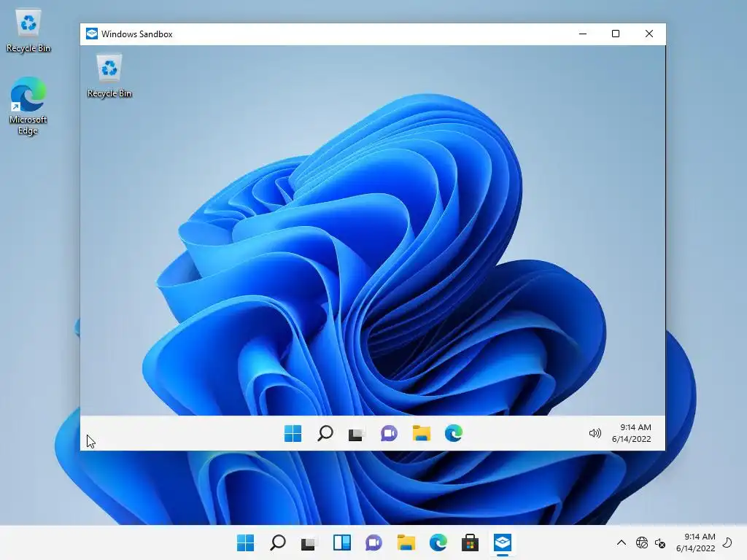This screenshot has width=747, height=560.
Task: Select the host desktop Recycle Bin icon
Action: point(28,31)
